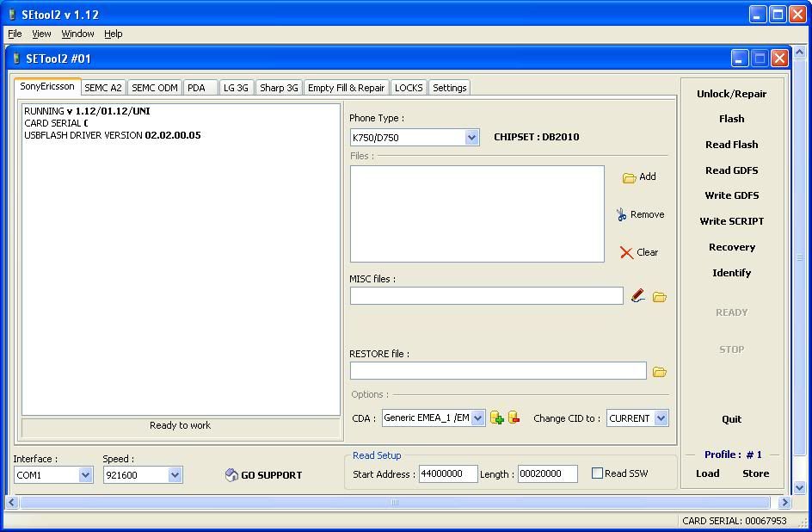Click the GO SUPPORT icon
The height and width of the screenshot is (532, 812).
tap(231, 474)
